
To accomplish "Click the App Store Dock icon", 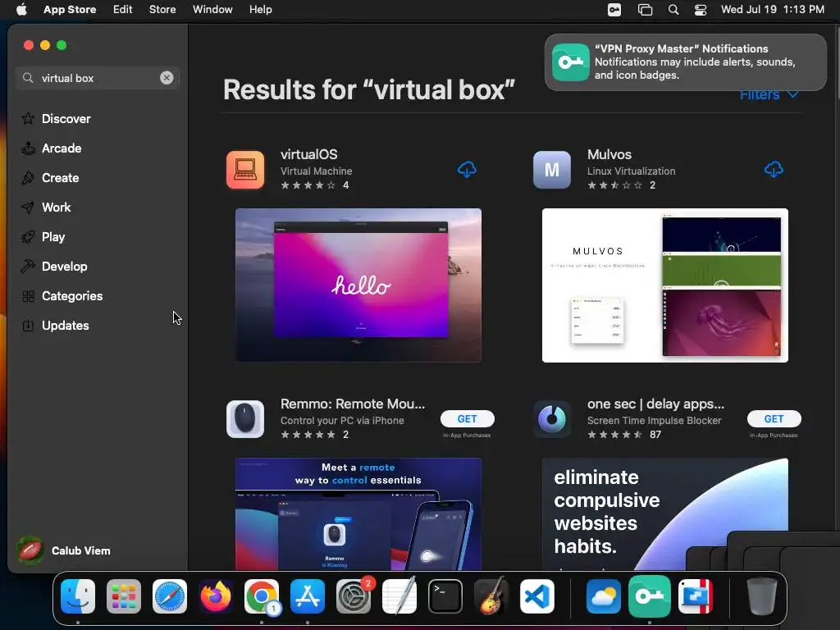I will (308, 596).
